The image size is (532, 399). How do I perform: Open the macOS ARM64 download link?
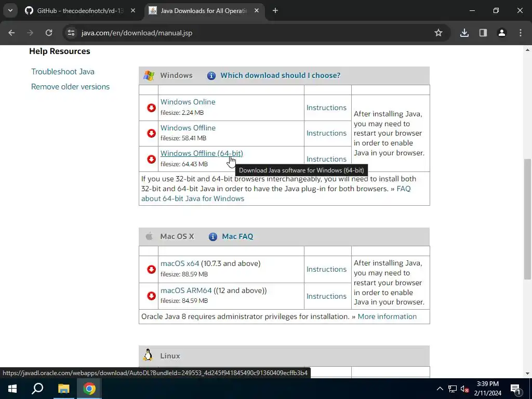coord(186,291)
